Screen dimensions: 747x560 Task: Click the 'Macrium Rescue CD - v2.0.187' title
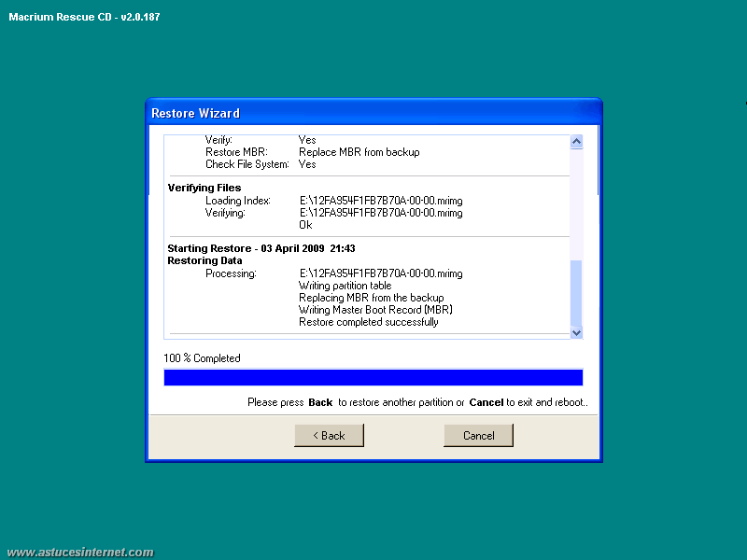pyautogui.click(x=84, y=17)
